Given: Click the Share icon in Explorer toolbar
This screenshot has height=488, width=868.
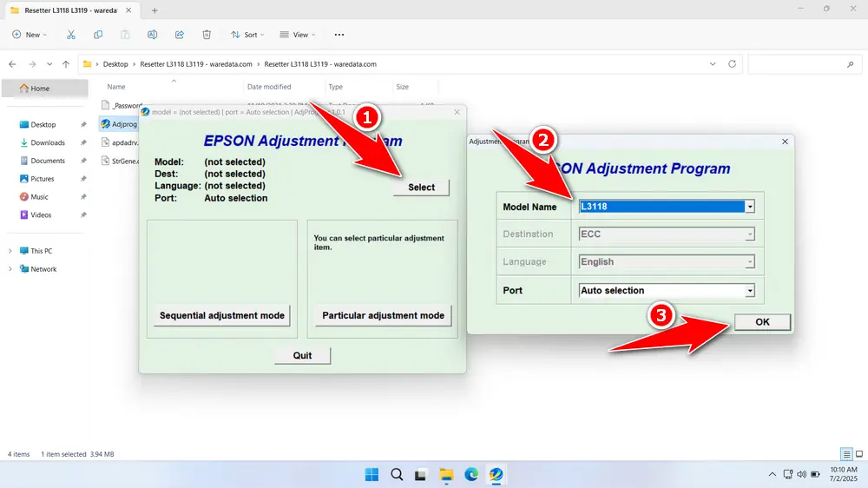Looking at the screenshot, I should [x=180, y=35].
